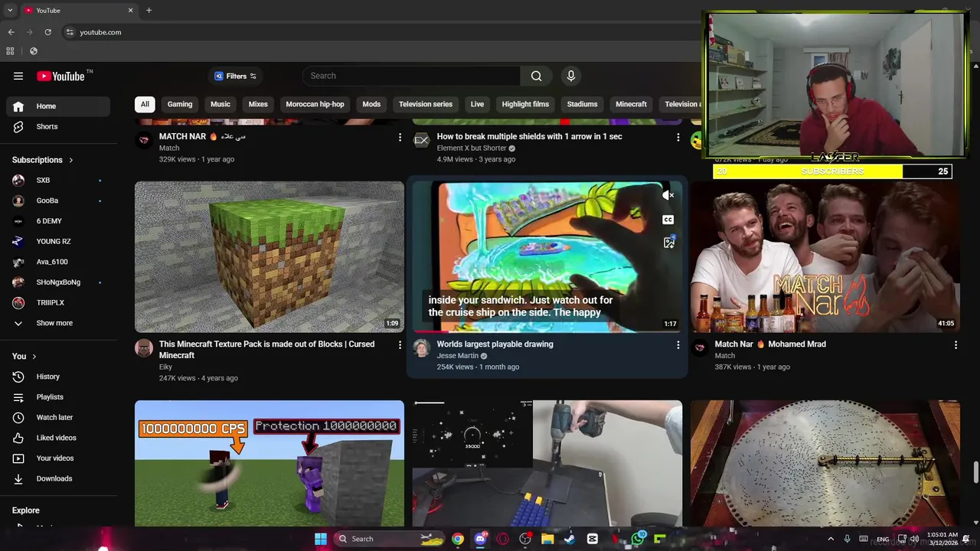This screenshot has height=551, width=980.
Task: Open Watch later in the sidebar
Action: (x=58, y=417)
